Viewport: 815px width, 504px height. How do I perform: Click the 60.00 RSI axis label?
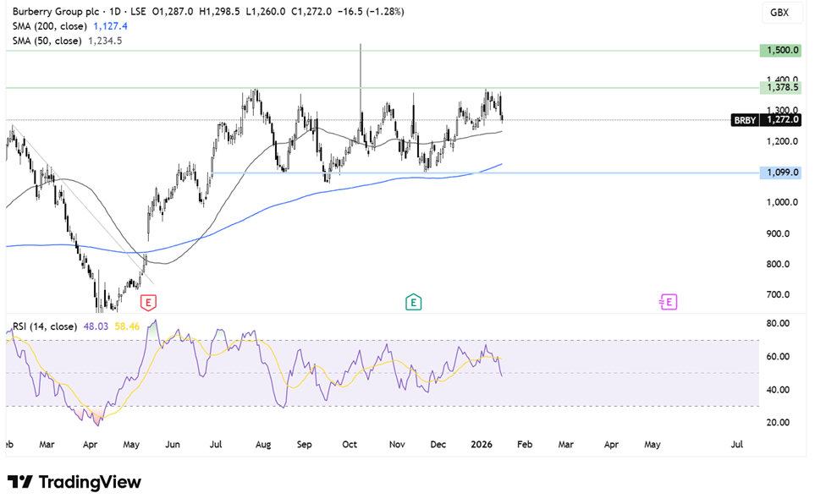(x=778, y=357)
